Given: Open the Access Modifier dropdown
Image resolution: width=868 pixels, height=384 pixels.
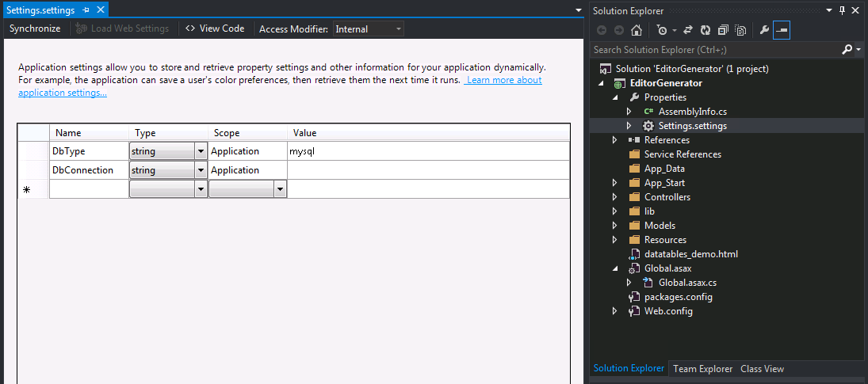Looking at the screenshot, I should pyautogui.click(x=368, y=29).
